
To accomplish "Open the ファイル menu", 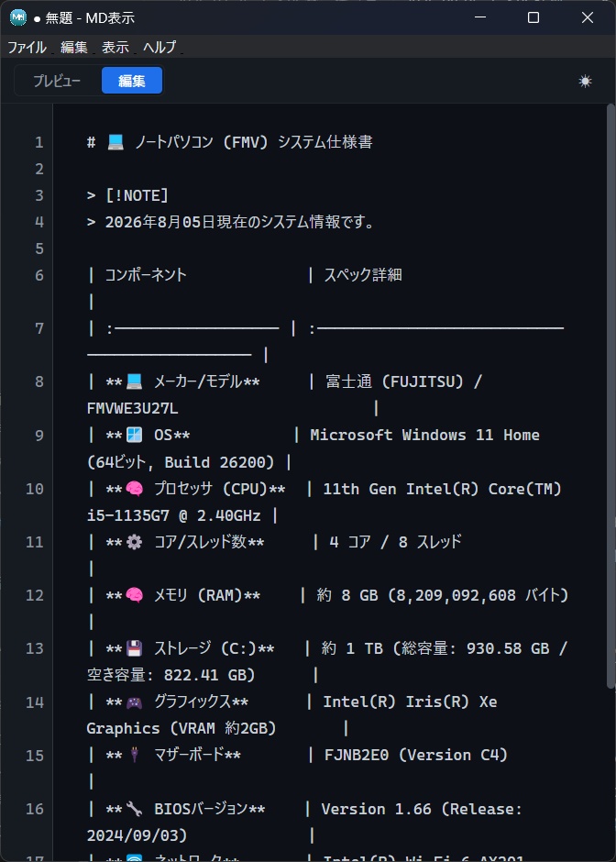I will tap(27, 48).
